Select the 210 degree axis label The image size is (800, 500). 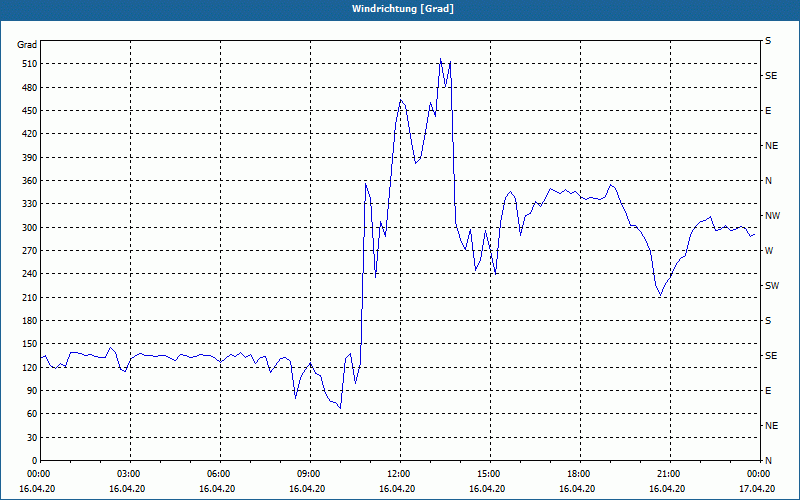coord(30,297)
